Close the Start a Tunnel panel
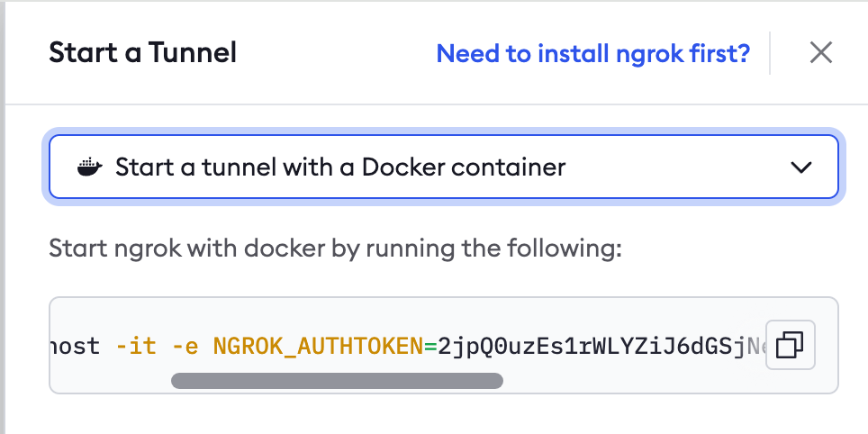Viewport: 868px width, 434px height. click(x=820, y=53)
